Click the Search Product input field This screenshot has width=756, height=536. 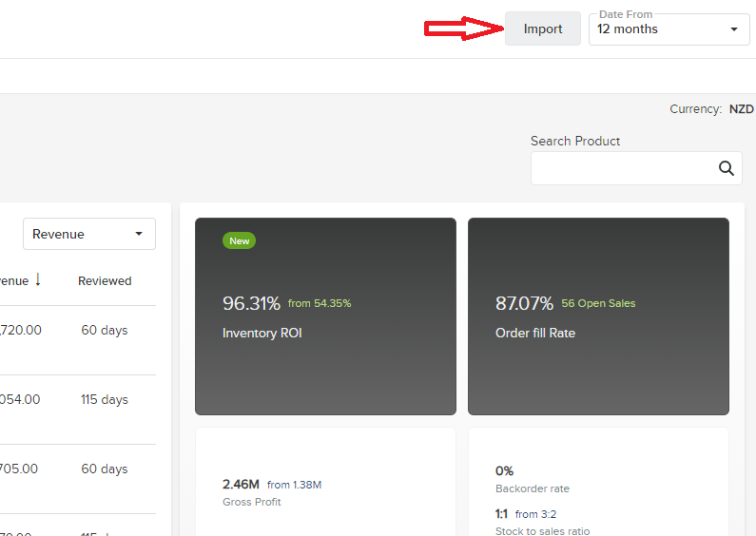(636, 168)
